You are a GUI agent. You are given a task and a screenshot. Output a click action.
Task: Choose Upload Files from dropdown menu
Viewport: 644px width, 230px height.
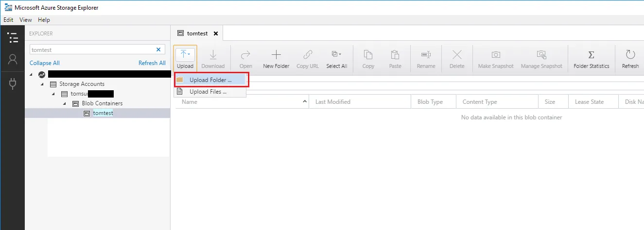coord(211,92)
